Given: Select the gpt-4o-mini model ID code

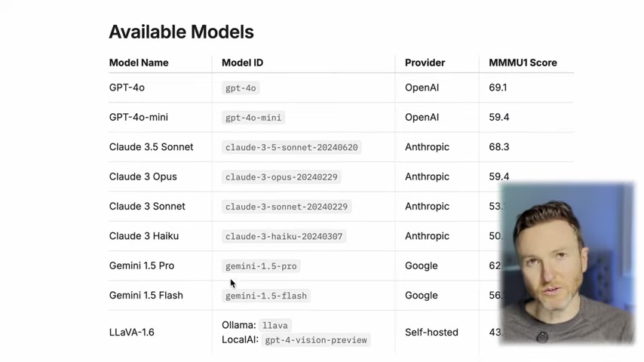Looking at the screenshot, I should [x=253, y=118].
